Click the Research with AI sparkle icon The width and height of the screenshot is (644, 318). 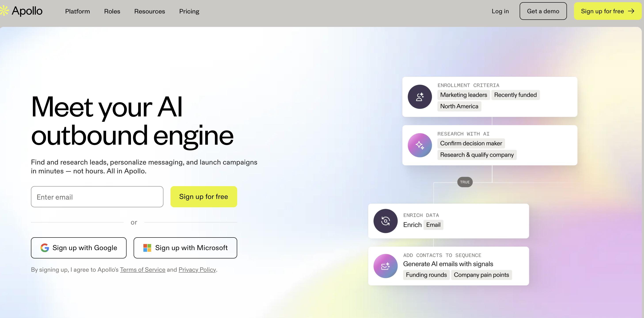click(x=420, y=145)
